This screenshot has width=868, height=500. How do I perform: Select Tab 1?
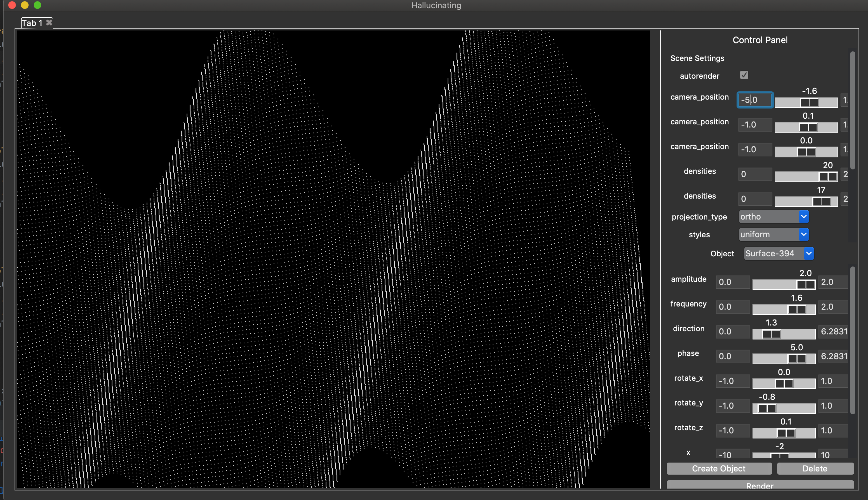click(32, 23)
